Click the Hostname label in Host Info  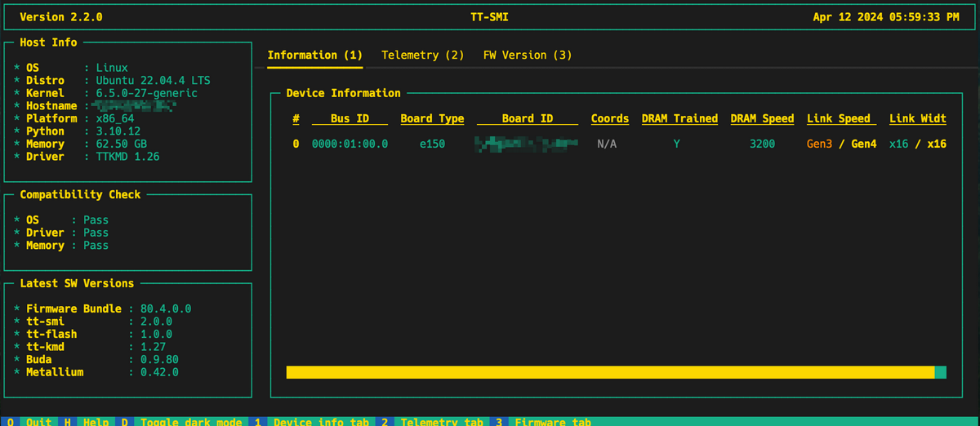pos(51,105)
